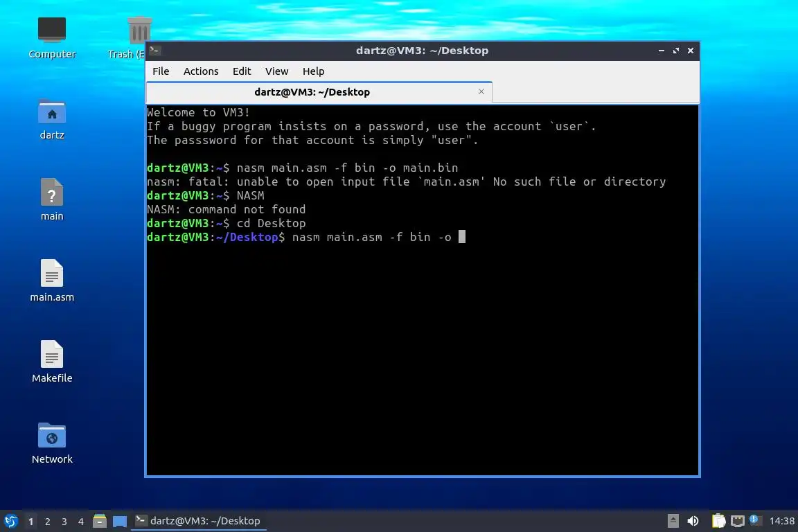Open the File menu in terminal
Image resolution: width=798 pixels, height=532 pixels.
pyautogui.click(x=161, y=71)
